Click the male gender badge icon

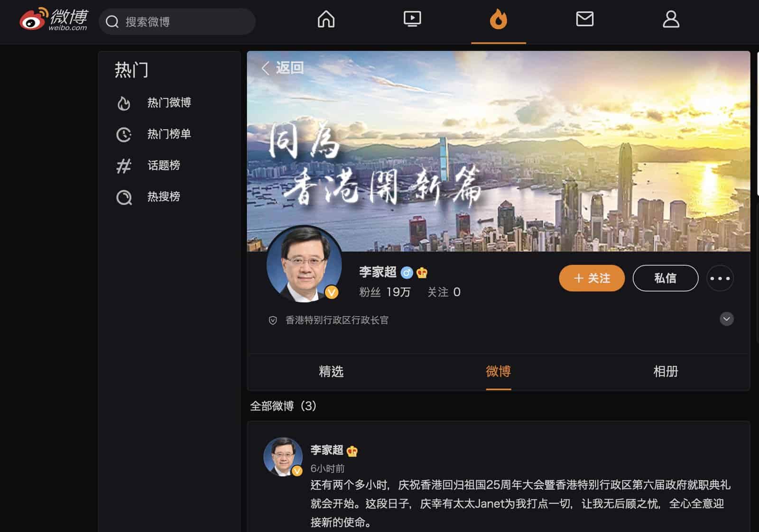[407, 273]
